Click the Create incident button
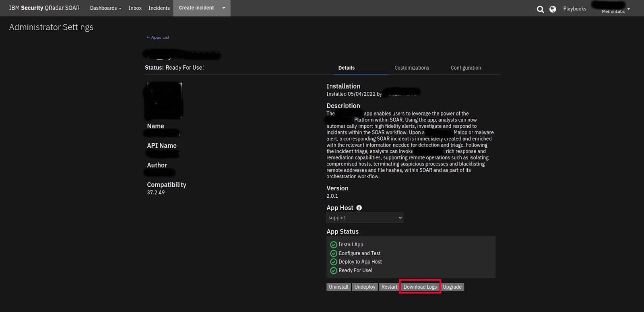The width and height of the screenshot is (644, 312). [x=196, y=8]
